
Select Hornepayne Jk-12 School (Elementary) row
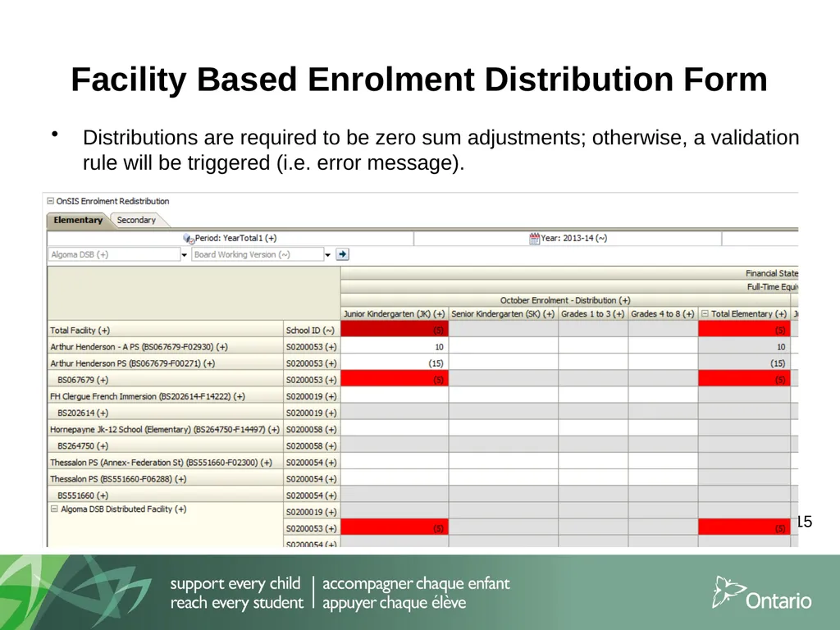pyautogui.click(x=165, y=430)
